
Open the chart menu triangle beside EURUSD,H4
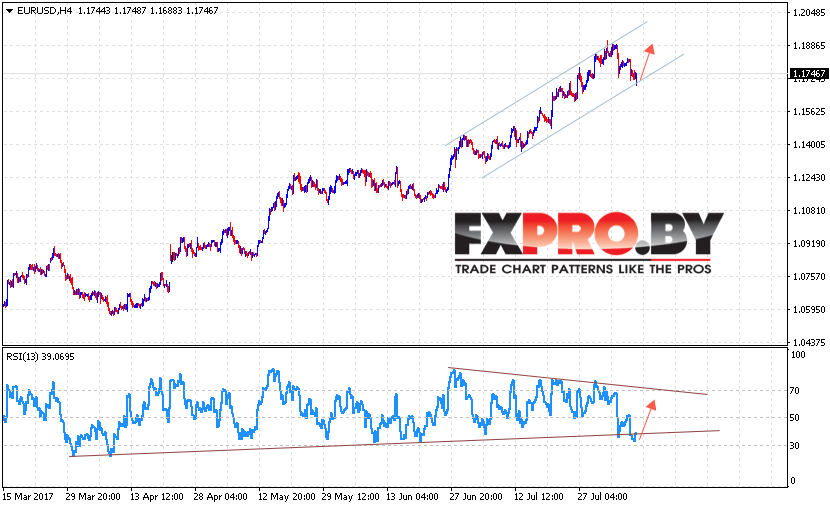[10, 11]
